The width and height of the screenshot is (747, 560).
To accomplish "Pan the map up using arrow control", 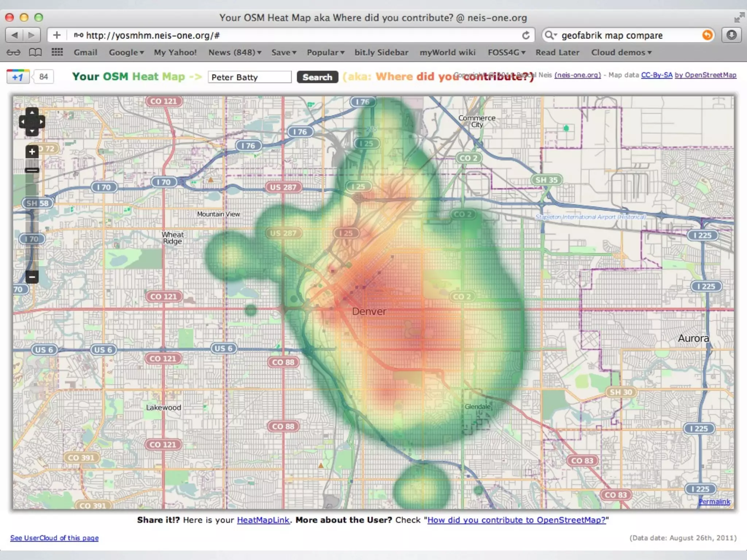I will [32, 112].
